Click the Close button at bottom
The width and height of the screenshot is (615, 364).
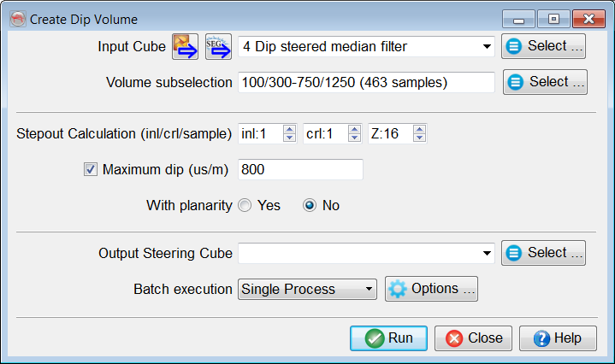click(473, 338)
